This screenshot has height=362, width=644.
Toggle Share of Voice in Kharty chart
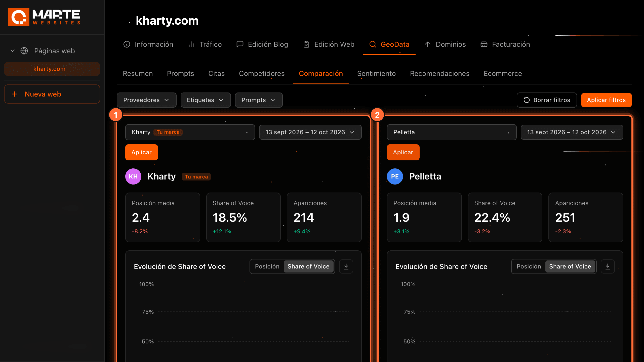coord(308,266)
